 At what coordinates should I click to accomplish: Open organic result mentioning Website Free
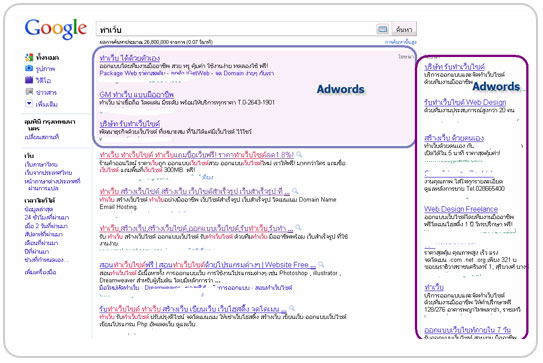[207, 265]
